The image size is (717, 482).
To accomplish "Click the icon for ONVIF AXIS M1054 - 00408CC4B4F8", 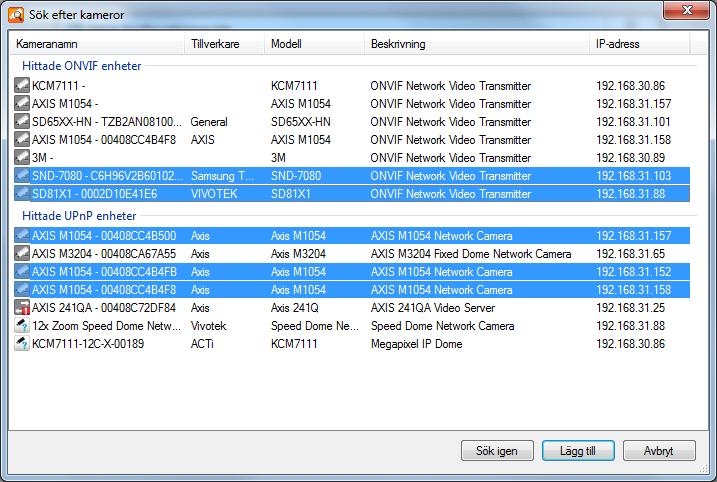I will tap(21, 139).
